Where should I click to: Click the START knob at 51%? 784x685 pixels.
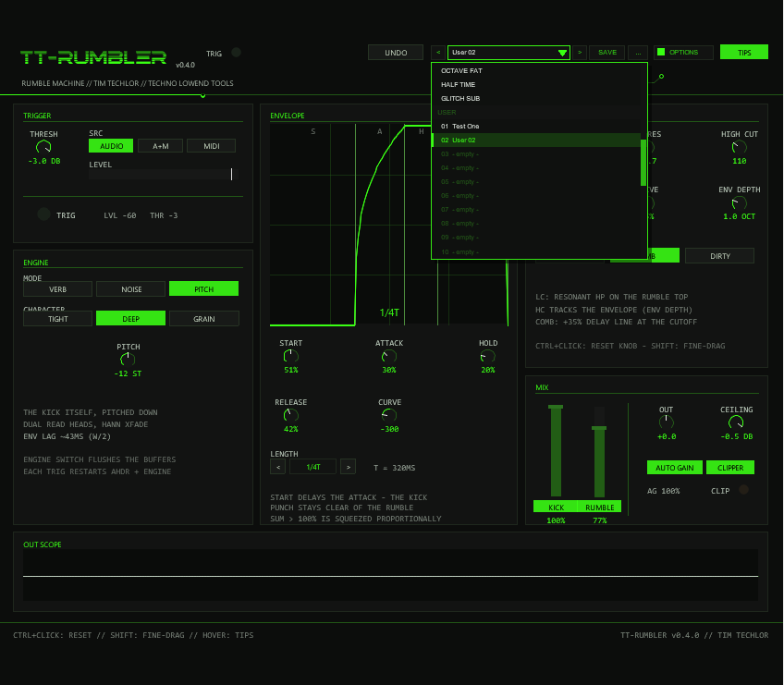[x=290, y=356]
